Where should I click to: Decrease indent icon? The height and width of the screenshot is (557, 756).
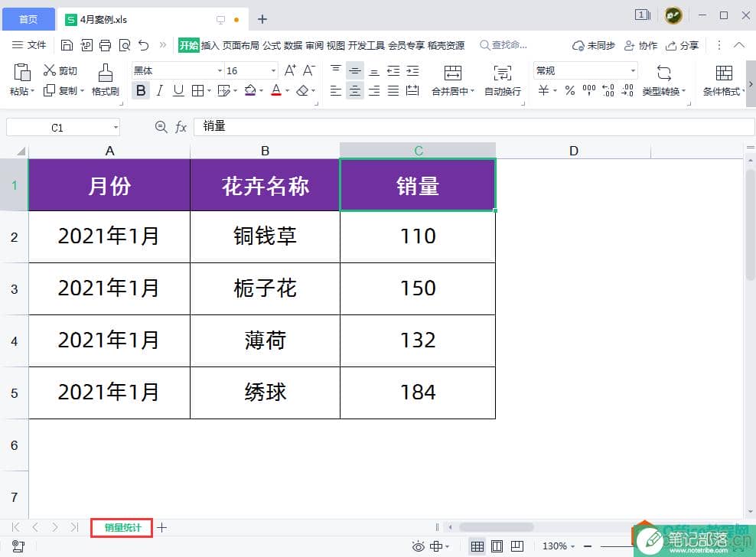point(393,71)
